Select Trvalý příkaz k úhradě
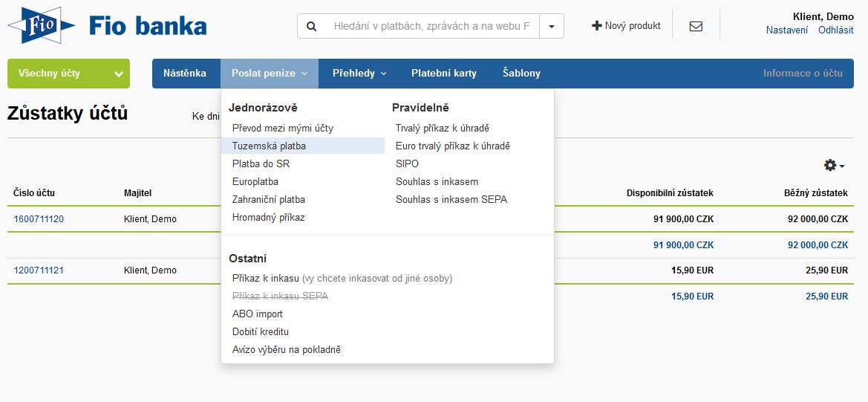This screenshot has width=868, height=402. point(443,128)
